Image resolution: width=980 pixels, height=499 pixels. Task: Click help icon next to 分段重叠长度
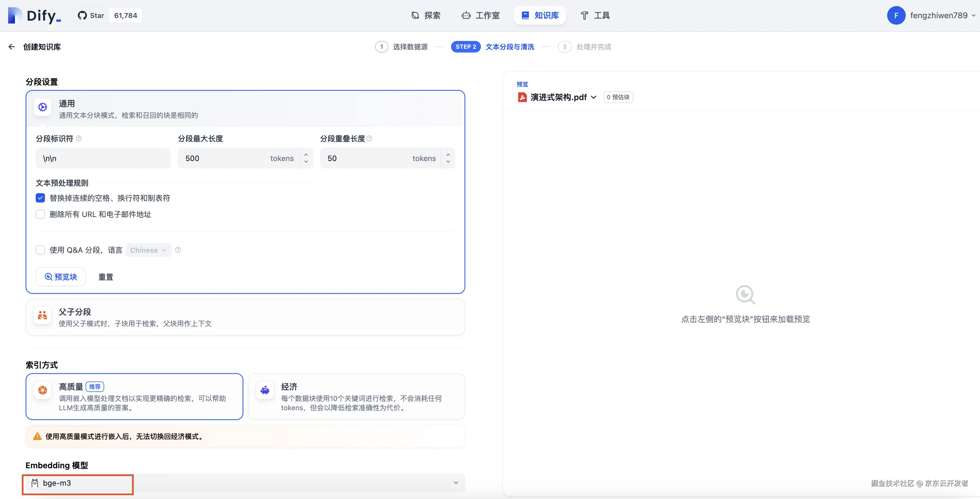tap(369, 138)
